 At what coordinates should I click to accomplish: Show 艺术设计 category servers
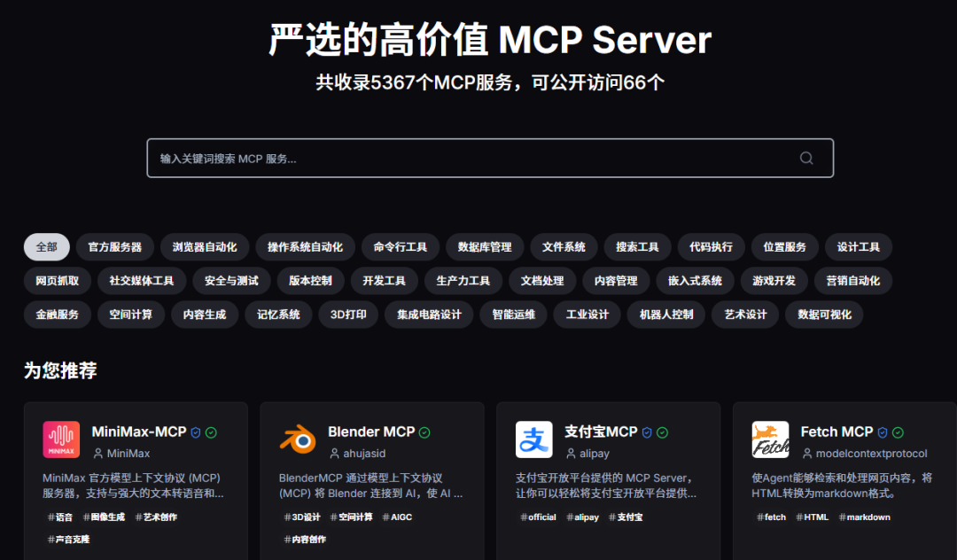(745, 315)
